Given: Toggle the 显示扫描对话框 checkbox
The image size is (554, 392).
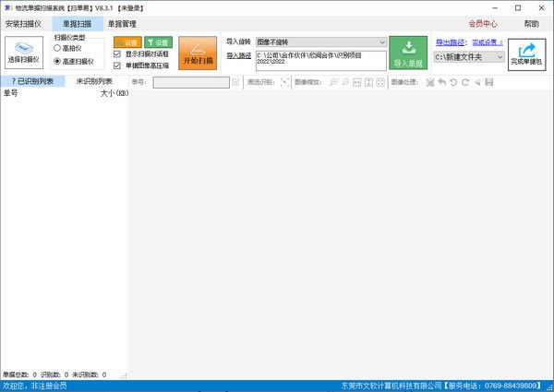Looking at the screenshot, I should [x=117, y=54].
